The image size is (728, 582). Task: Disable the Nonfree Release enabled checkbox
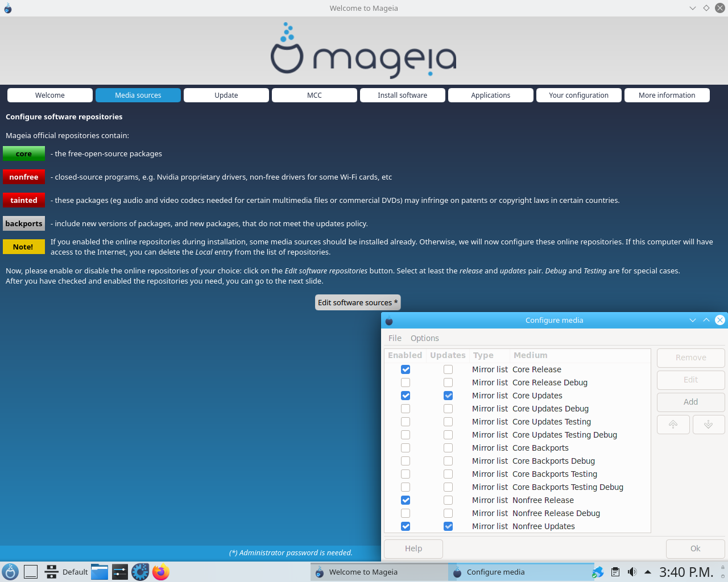406,500
